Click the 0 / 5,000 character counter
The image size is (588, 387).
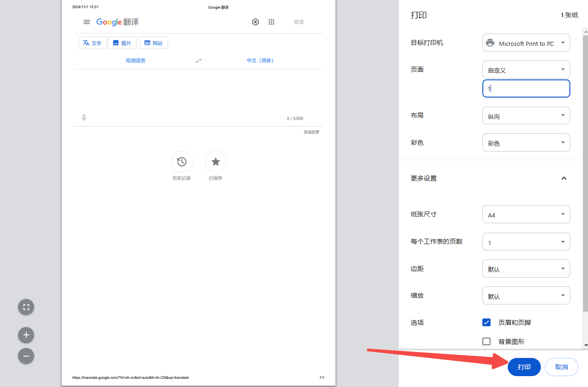point(295,118)
